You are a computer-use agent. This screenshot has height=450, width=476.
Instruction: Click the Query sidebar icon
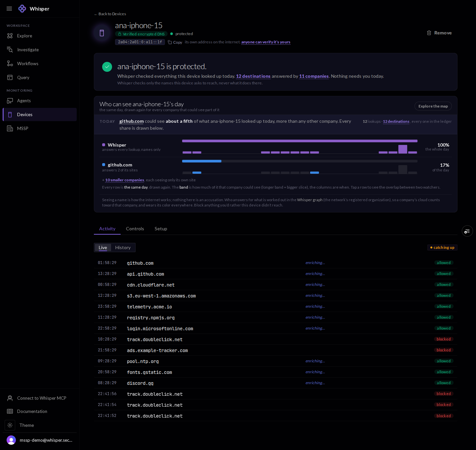click(x=10, y=77)
